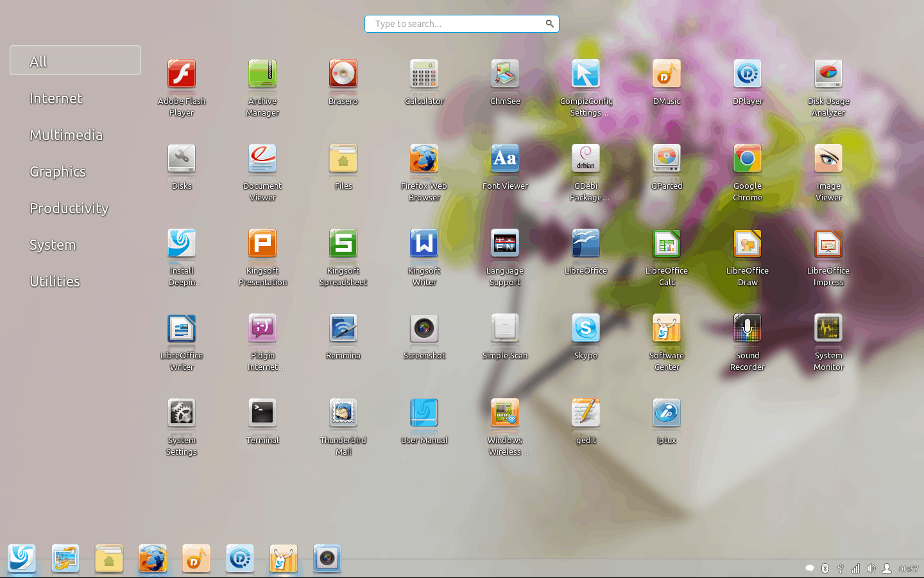924x578 pixels.
Task: Launch Thunderbird Mail
Action: 343,413
